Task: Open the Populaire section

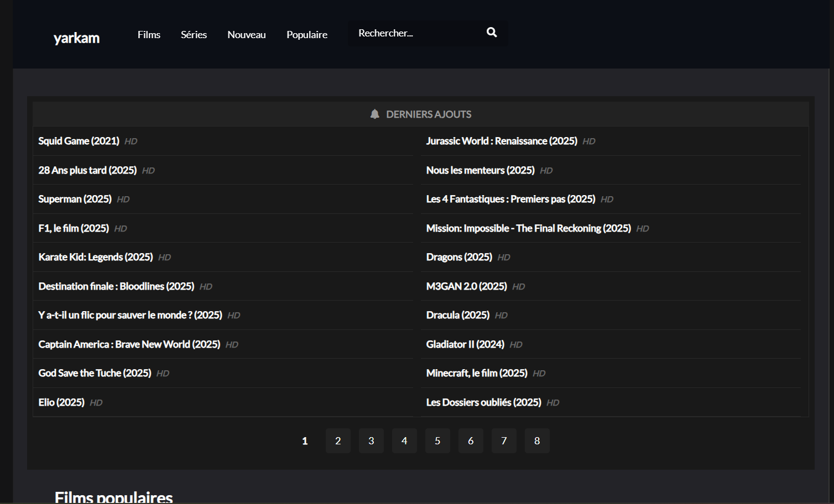Action: point(307,35)
